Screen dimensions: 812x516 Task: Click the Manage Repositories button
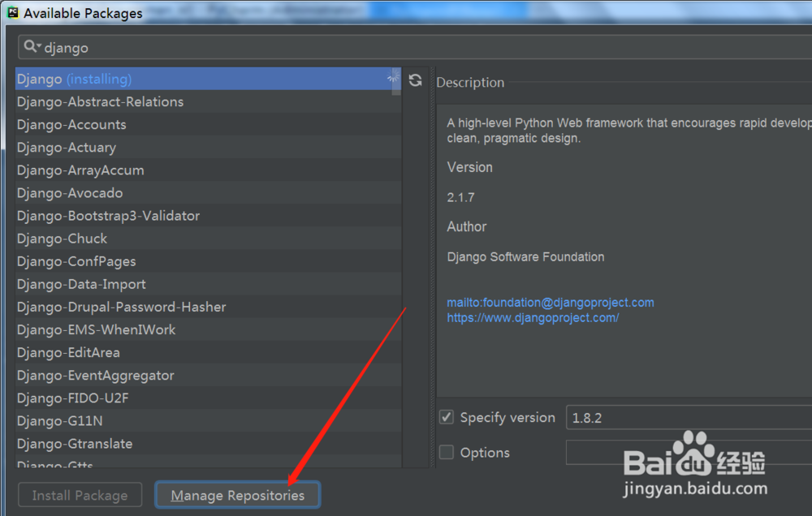[x=238, y=495]
